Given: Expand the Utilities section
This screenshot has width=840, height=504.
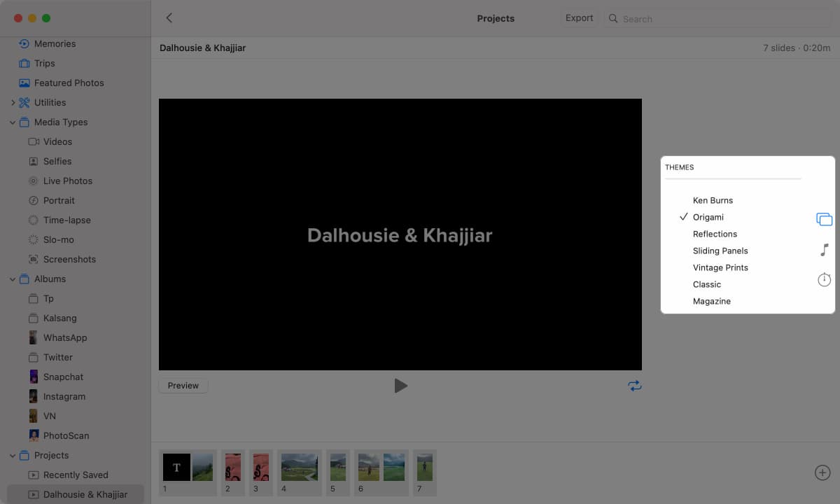Looking at the screenshot, I should 13,102.
